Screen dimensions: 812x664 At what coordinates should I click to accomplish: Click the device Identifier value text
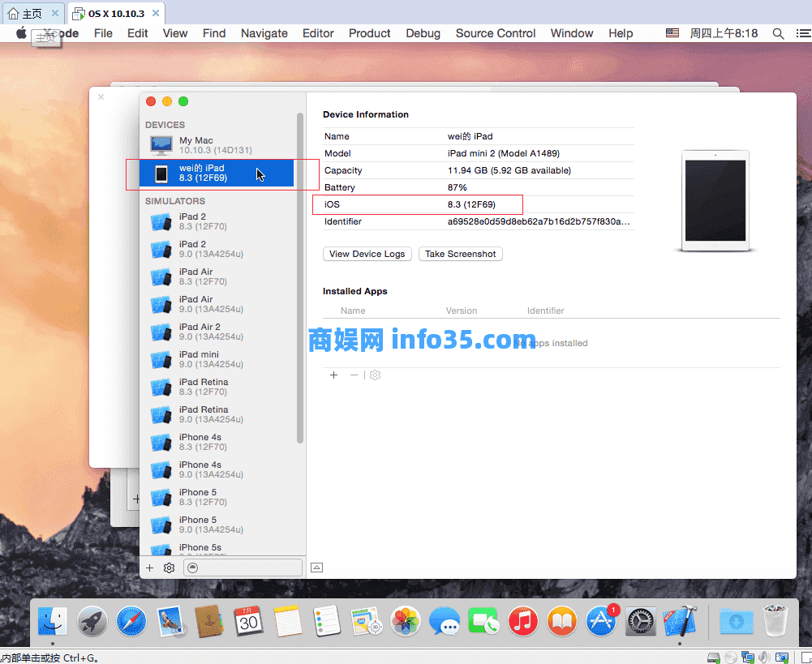(539, 221)
